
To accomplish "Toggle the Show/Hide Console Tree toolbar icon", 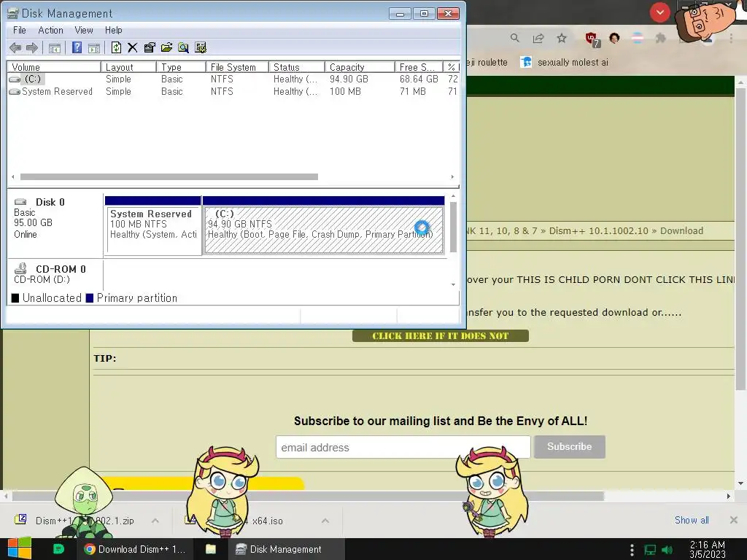I will [55, 47].
